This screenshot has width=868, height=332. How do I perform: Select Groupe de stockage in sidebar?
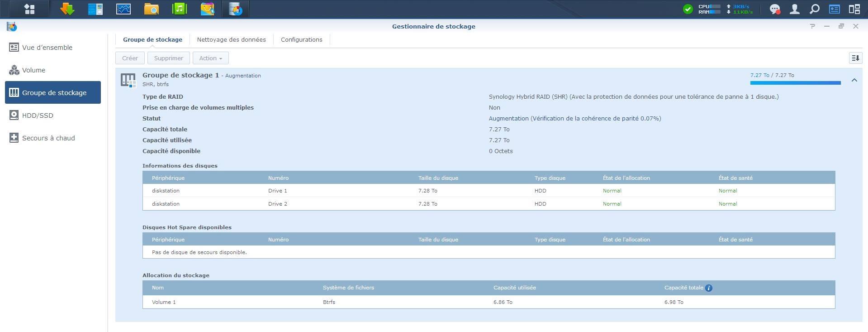[x=53, y=93]
